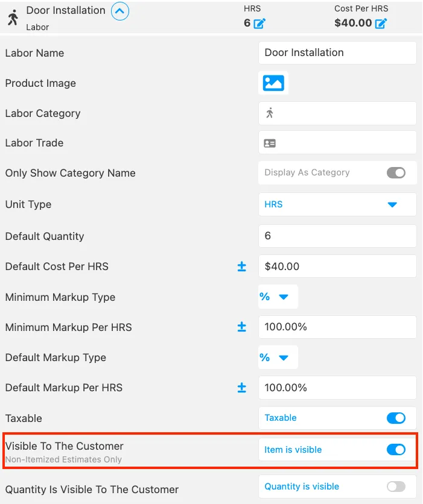Viewport: 423px width, 504px height.
Task: Click the Default Quantity field
Action: tap(337, 236)
